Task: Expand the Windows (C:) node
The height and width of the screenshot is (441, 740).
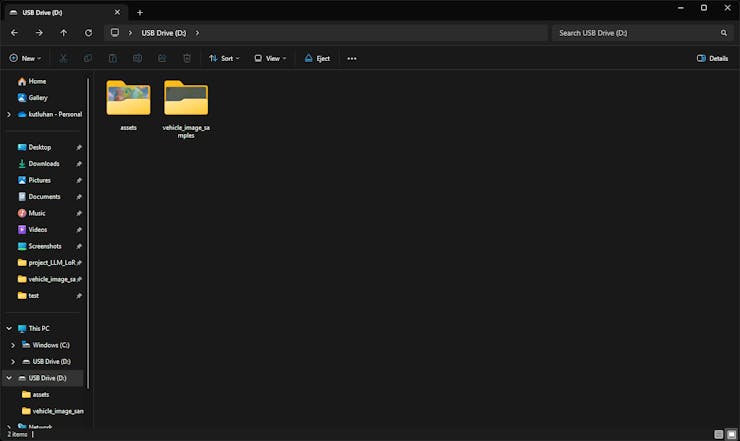Action: (13, 345)
